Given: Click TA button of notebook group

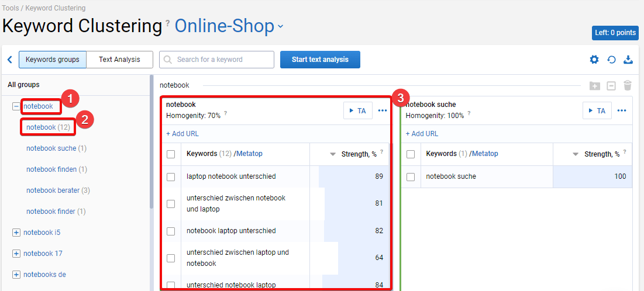Looking at the screenshot, I should (x=358, y=110).
